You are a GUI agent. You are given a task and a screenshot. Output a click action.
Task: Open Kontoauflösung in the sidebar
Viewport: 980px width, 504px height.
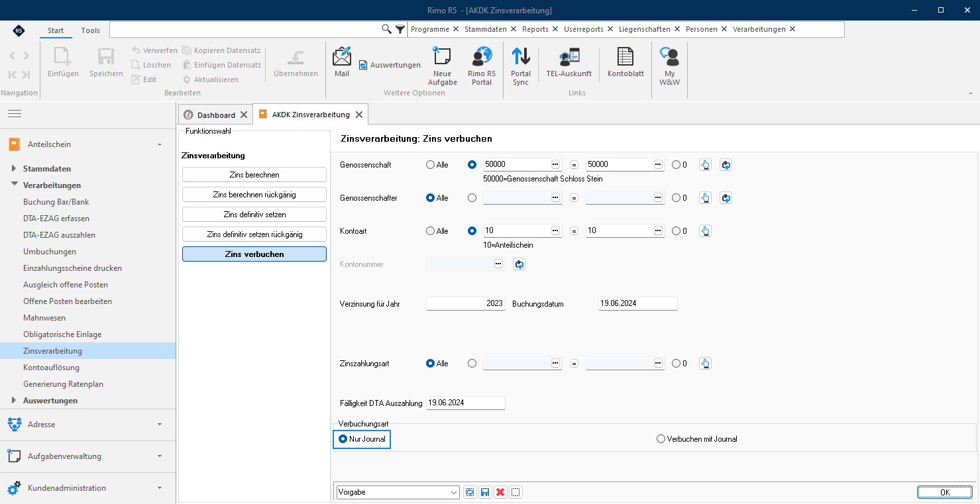coord(51,368)
